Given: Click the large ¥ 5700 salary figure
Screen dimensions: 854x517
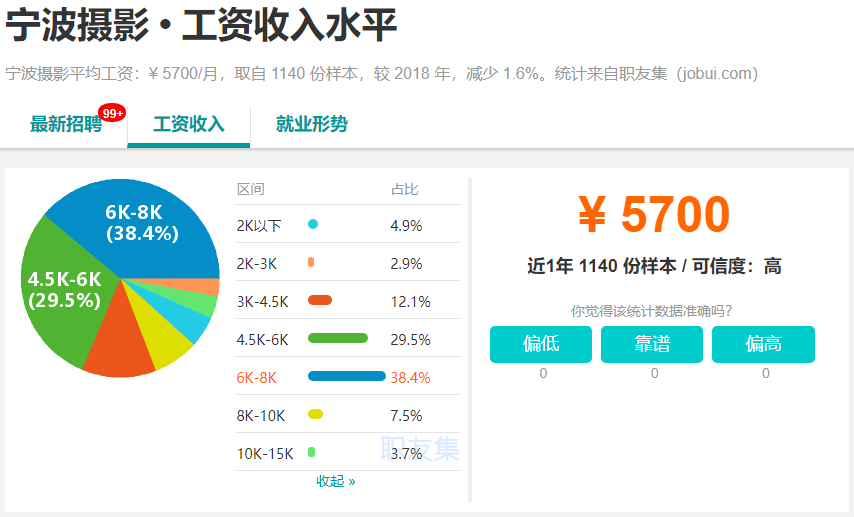Looking at the screenshot, I should pyautogui.click(x=653, y=214).
